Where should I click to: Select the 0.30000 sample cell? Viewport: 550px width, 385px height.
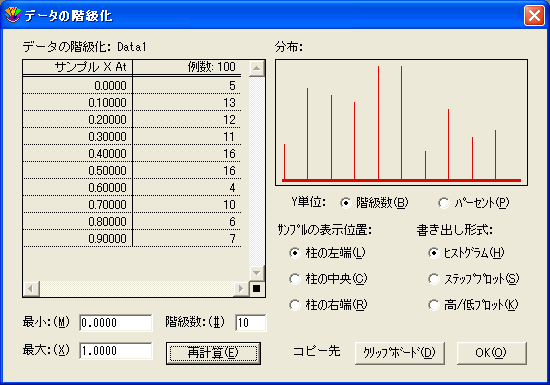tap(78, 136)
